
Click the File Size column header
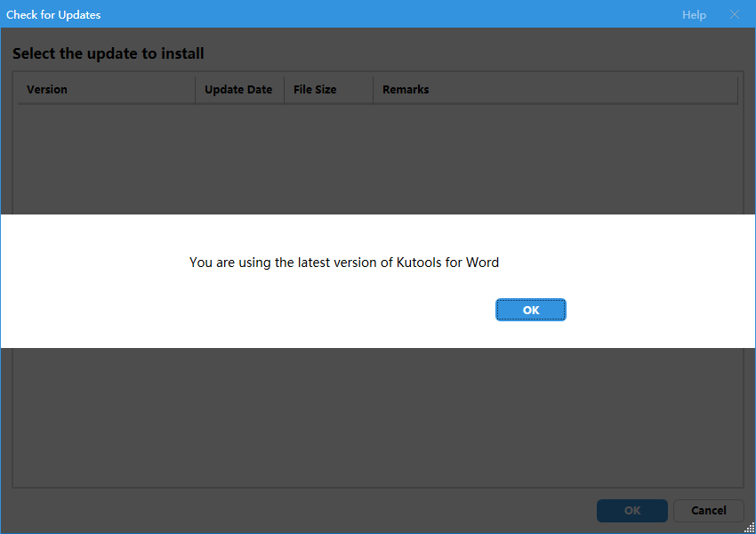[x=328, y=90]
